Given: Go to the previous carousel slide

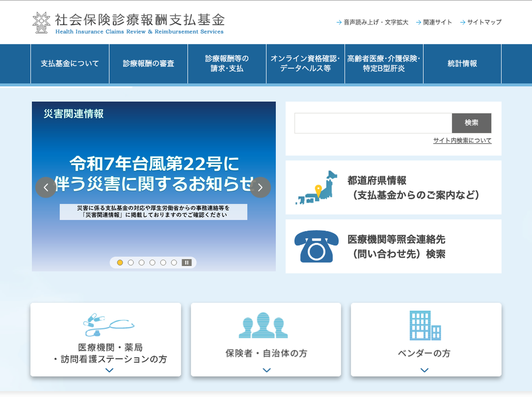Looking at the screenshot, I should tap(46, 188).
